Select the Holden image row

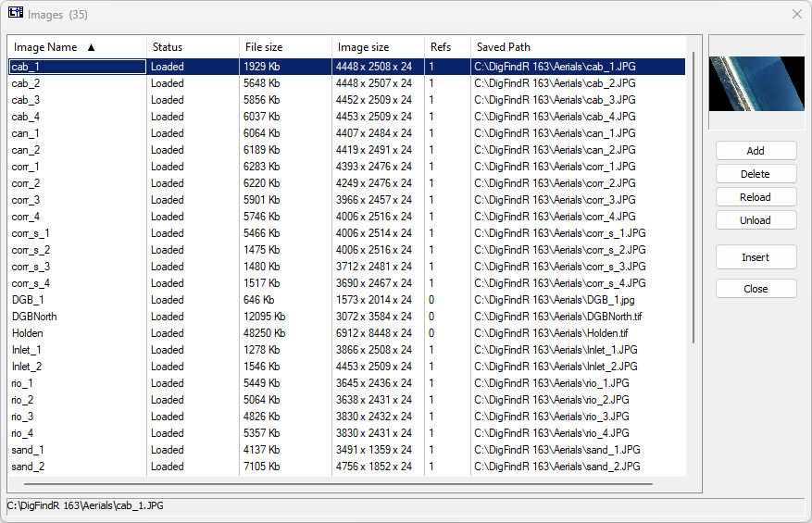click(347, 333)
